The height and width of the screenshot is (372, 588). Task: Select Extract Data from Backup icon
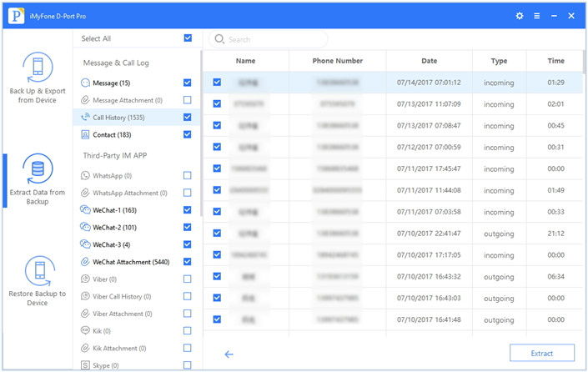pyautogui.click(x=38, y=168)
